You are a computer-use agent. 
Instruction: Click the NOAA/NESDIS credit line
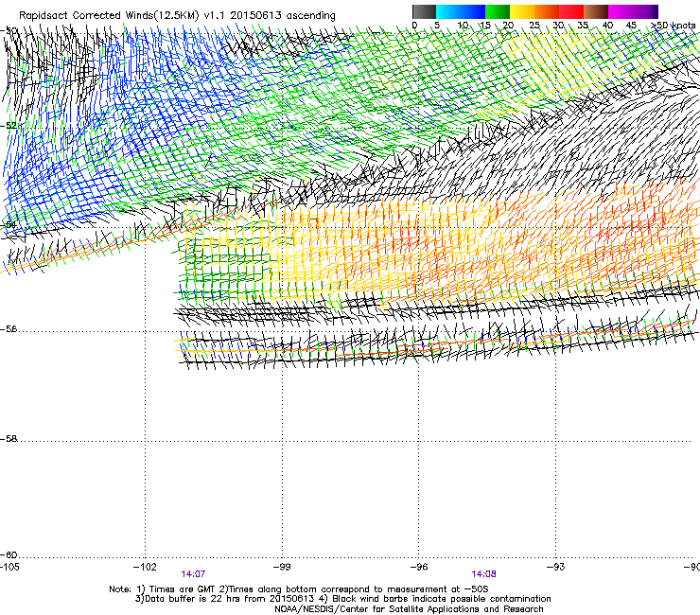[x=409, y=609]
